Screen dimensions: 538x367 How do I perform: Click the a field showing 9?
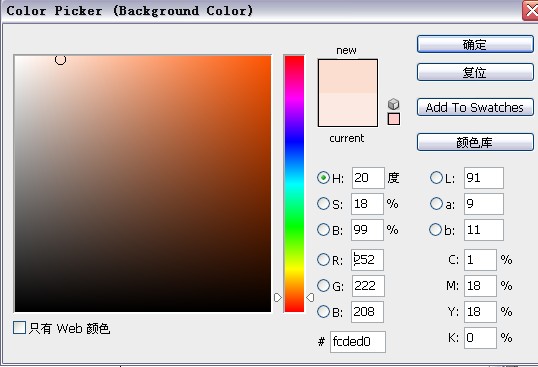[x=484, y=204]
